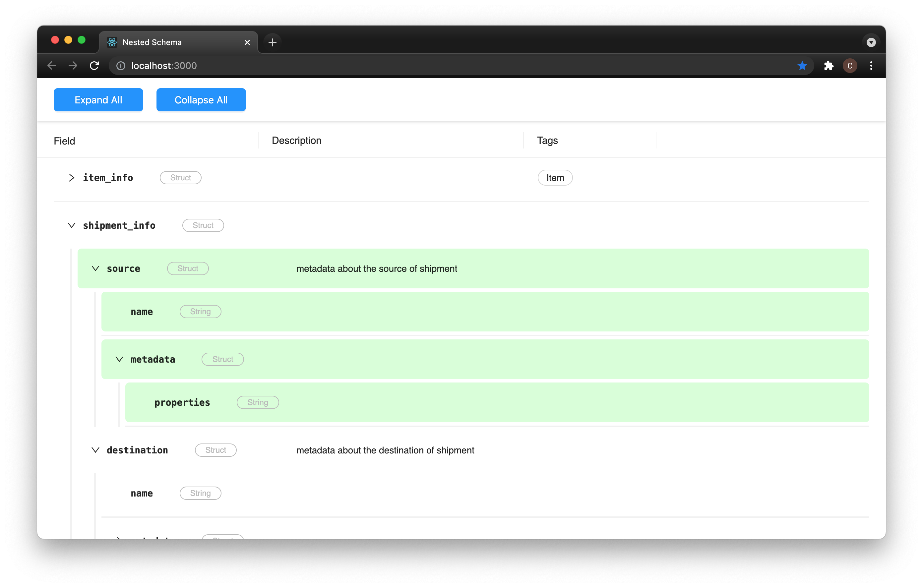Close the Nested Schema tab
Screen dimensions: 923x588
pos(247,42)
